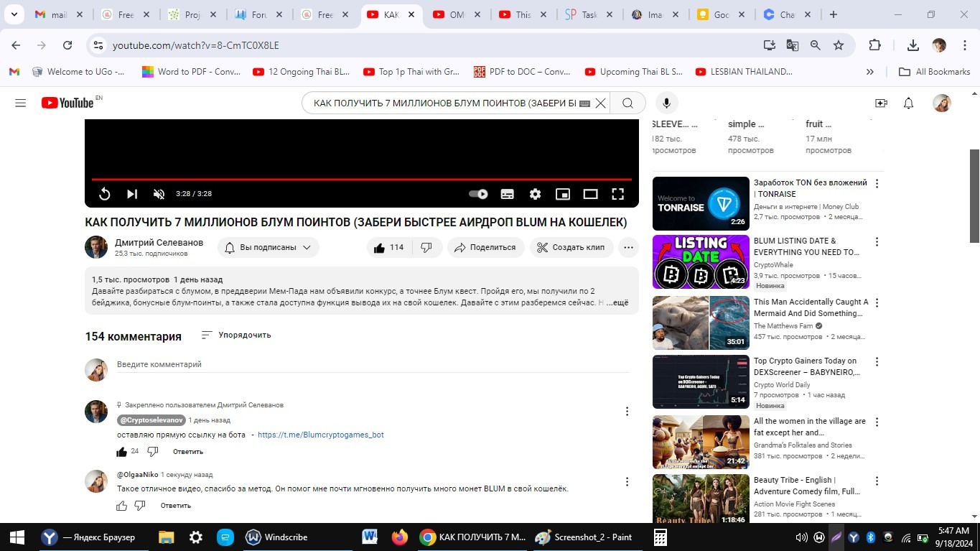Go to the YouTube home logo

coord(68,103)
